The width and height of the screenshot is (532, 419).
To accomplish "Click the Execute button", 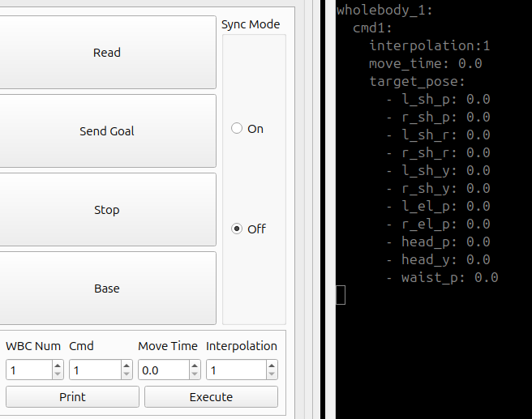I will [x=211, y=397].
